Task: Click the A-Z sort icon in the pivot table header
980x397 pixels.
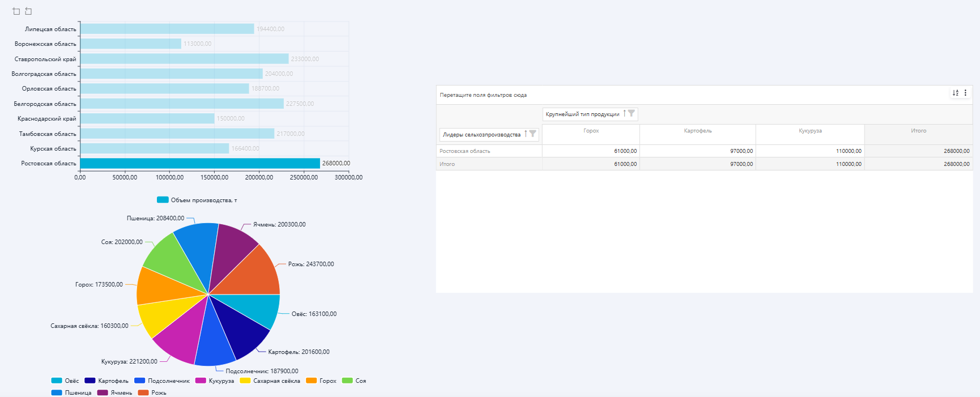Action: click(956, 93)
